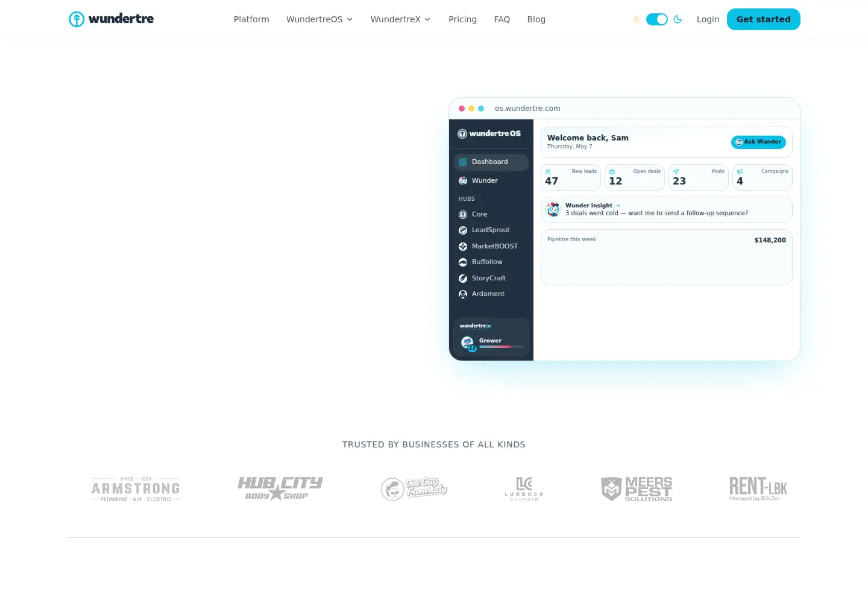The height and width of the screenshot is (603, 868).
Task: Click the Core hub icon
Action: click(x=463, y=215)
